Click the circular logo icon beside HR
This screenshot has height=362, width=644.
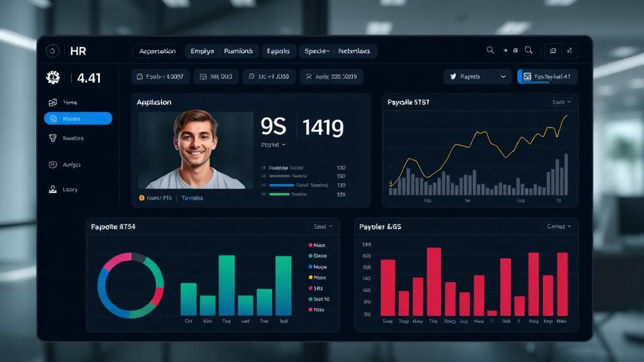pyautogui.click(x=53, y=51)
